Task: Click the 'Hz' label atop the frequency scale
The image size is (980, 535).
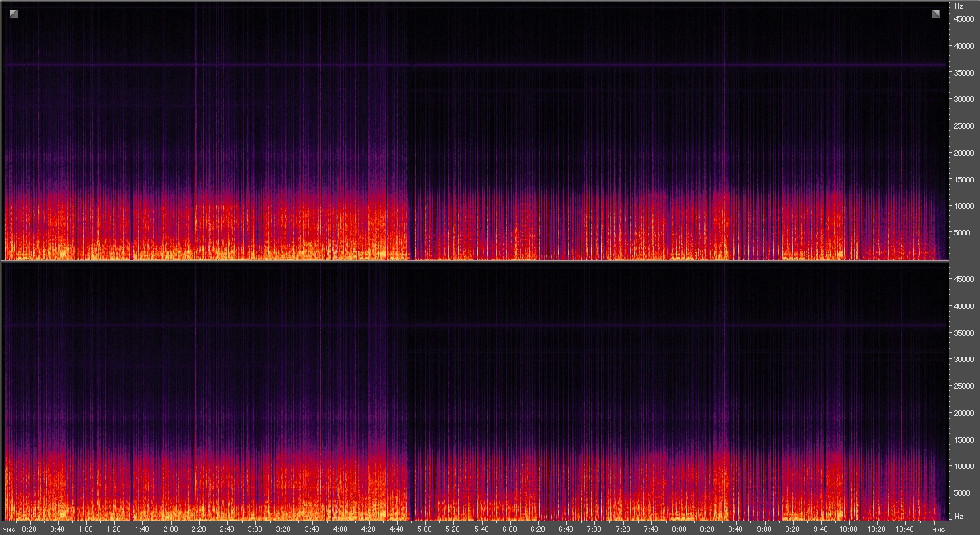Action: click(958, 6)
